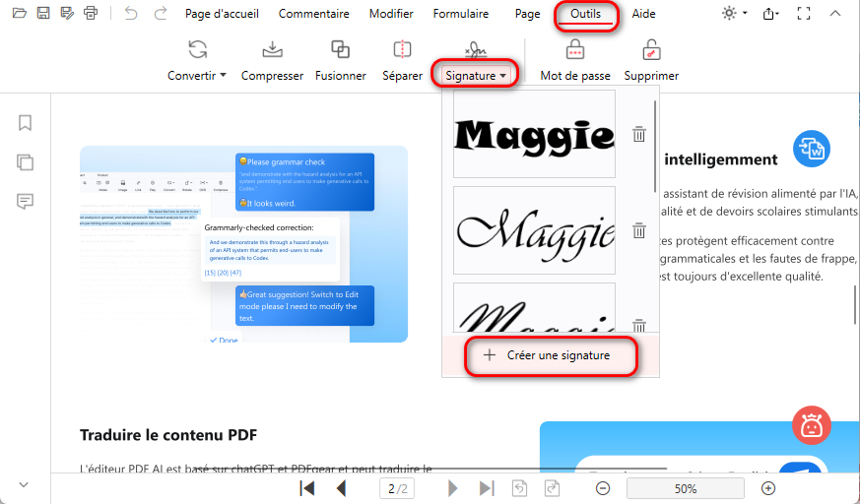Open the Page d'accueil tab
The image size is (860, 504).
(222, 14)
